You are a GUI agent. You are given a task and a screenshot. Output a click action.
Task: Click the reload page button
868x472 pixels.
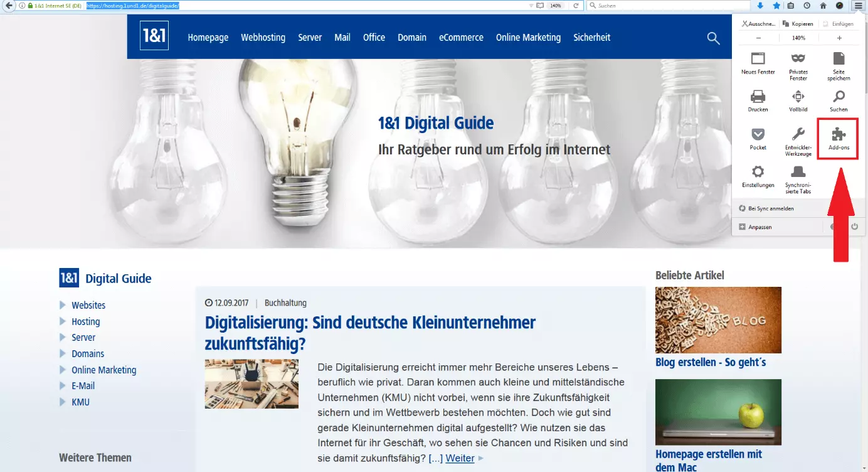click(576, 6)
